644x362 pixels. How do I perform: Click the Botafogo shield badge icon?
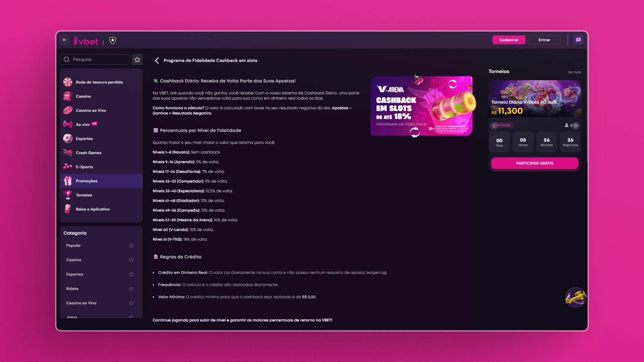(113, 40)
